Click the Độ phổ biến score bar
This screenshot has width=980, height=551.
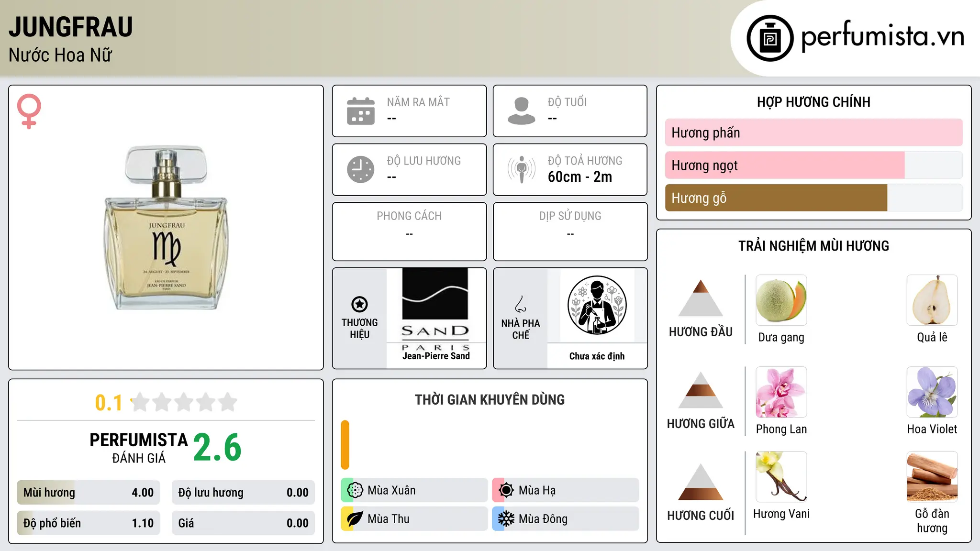89,523
